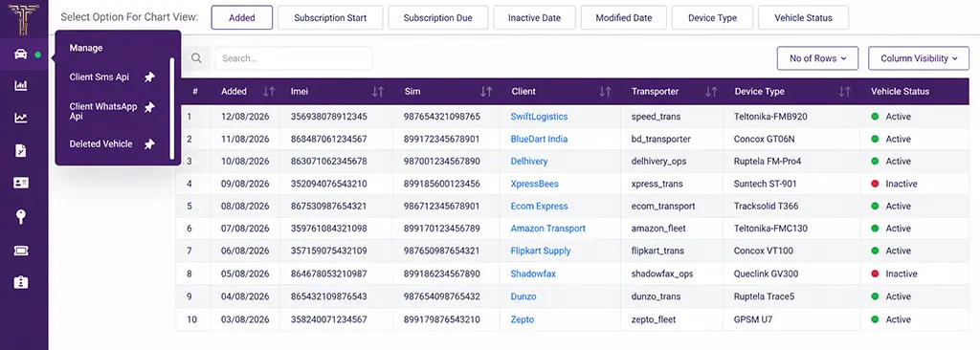The image size is (980, 350).
Task: Open the key sidebar icon
Action: coord(21,216)
